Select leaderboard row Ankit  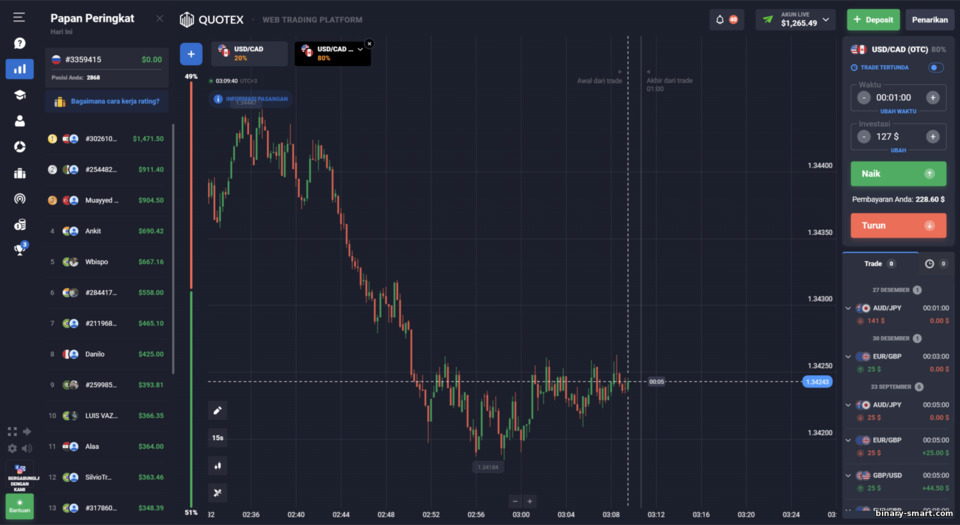(107, 231)
